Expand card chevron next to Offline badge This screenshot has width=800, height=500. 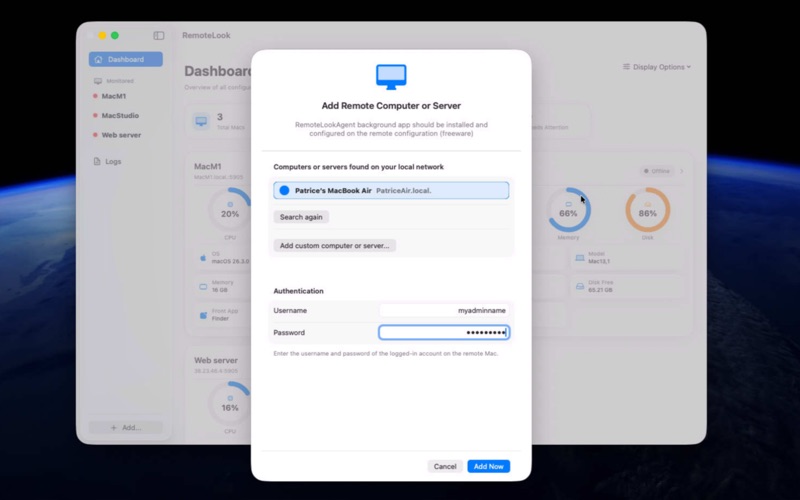click(682, 171)
